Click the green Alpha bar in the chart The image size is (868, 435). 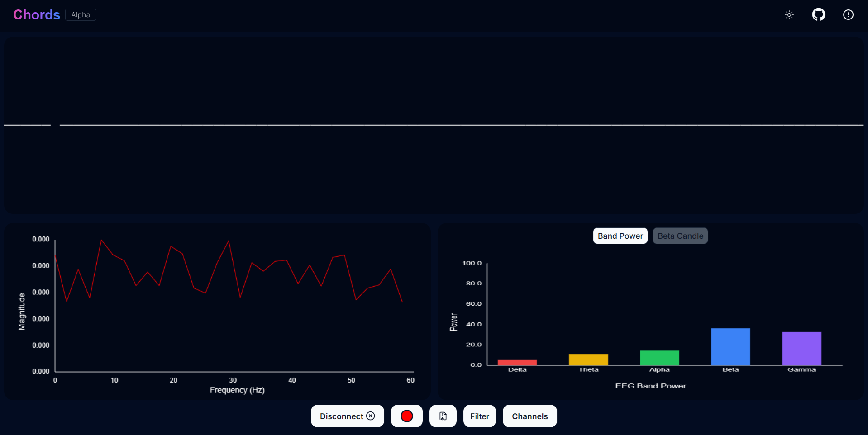[x=659, y=359]
